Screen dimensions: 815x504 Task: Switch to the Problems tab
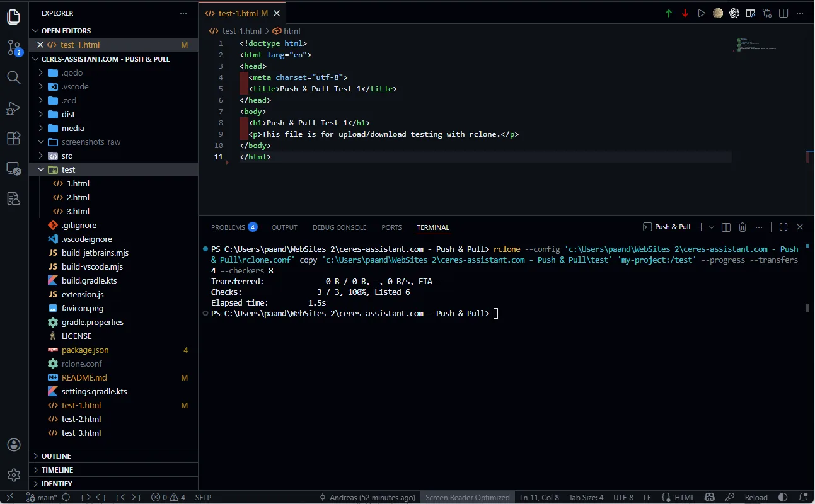pos(234,227)
